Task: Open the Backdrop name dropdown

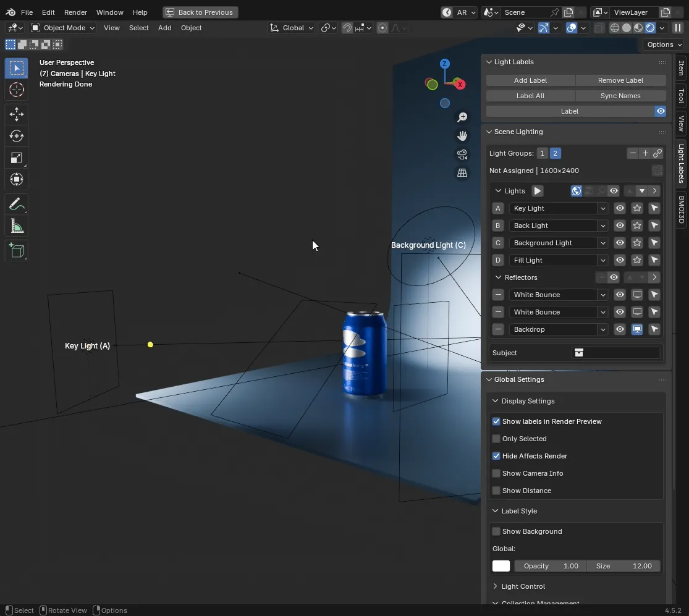Action: 602,329
